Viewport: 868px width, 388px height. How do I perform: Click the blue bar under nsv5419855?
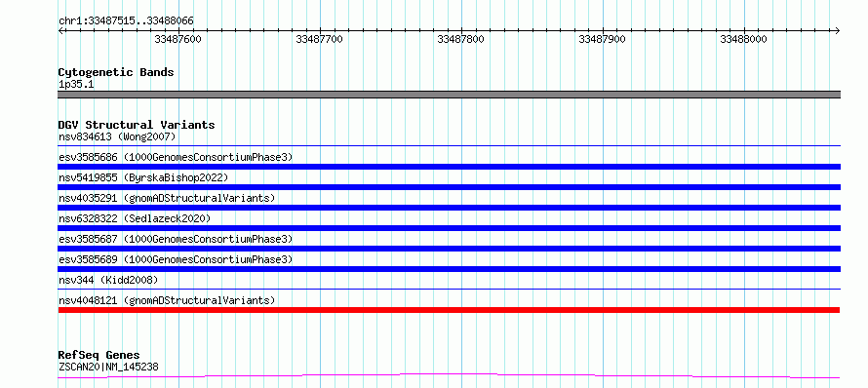(449, 187)
